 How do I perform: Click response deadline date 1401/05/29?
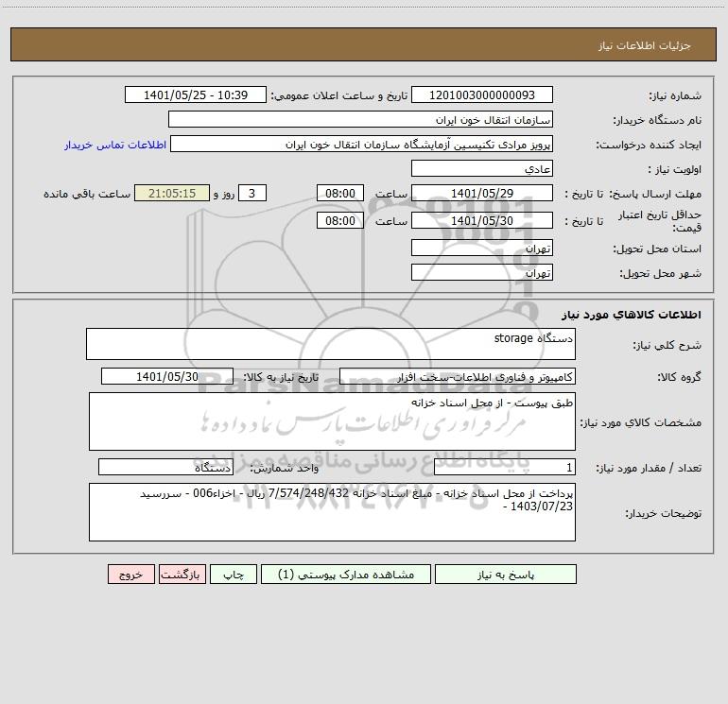482,193
